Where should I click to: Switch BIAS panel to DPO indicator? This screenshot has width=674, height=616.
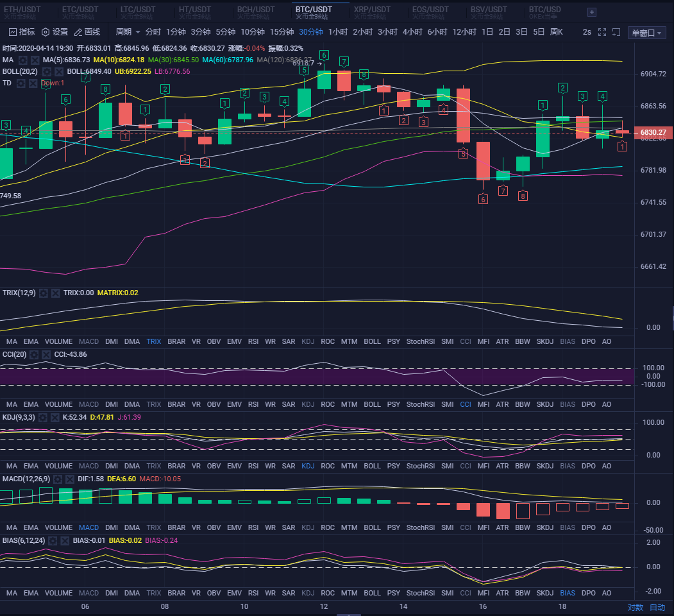[x=589, y=593]
